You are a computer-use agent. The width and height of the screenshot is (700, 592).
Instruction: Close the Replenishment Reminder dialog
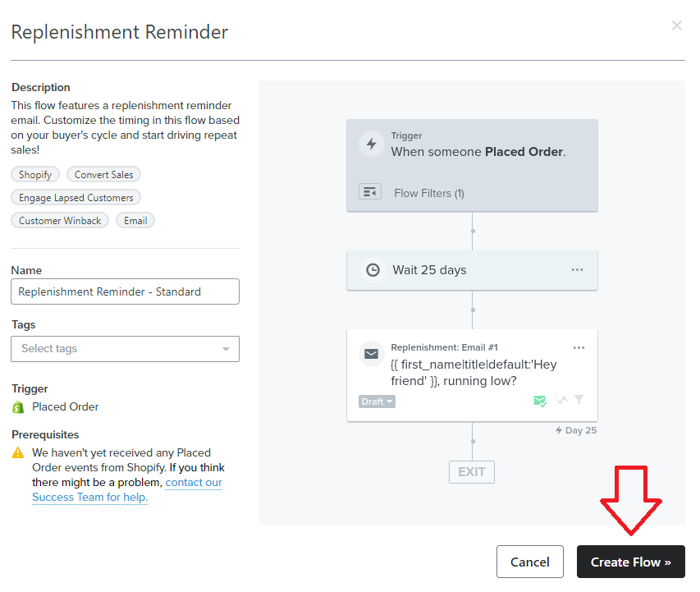pos(677,25)
